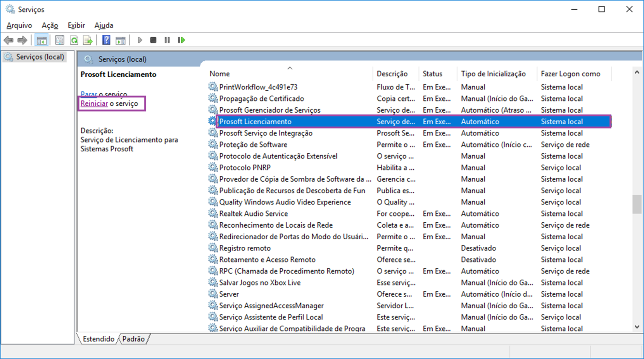Click the Back arrow toolbar icon
Screen dimensions: 644x359
[x=9, y=40]
